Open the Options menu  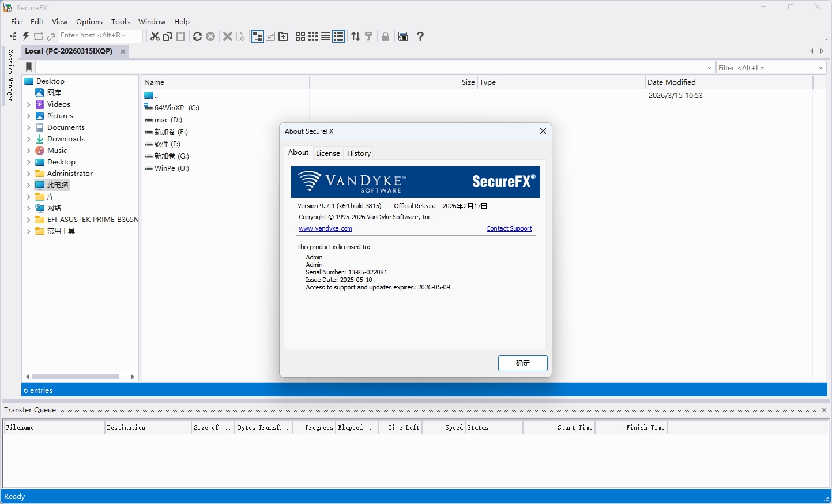89,21
